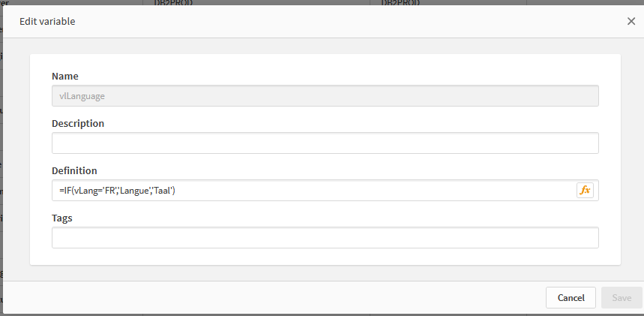
Task: Click the Edit variable dialog title
Action: click(x=47, y=21)
